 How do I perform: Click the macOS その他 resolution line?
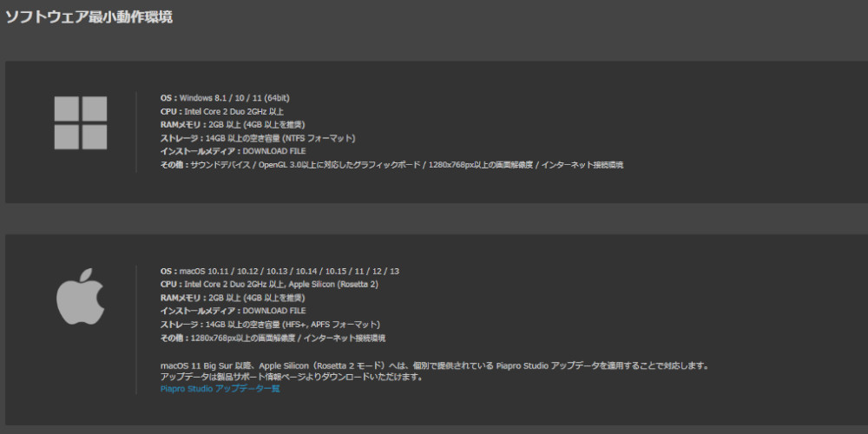pyautogui.click(x=273, y=339)
